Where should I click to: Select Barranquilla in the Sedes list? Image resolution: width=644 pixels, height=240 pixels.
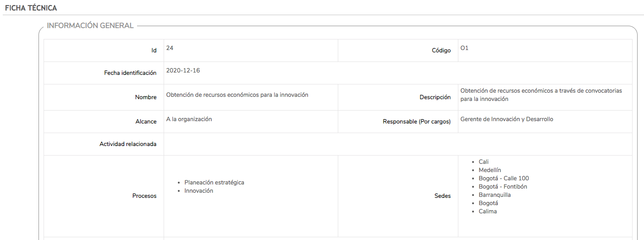coord(495,195)
